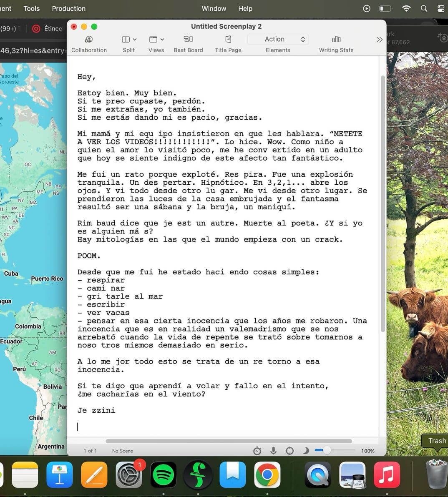Open the Collaboration panel

coord(88,43)
